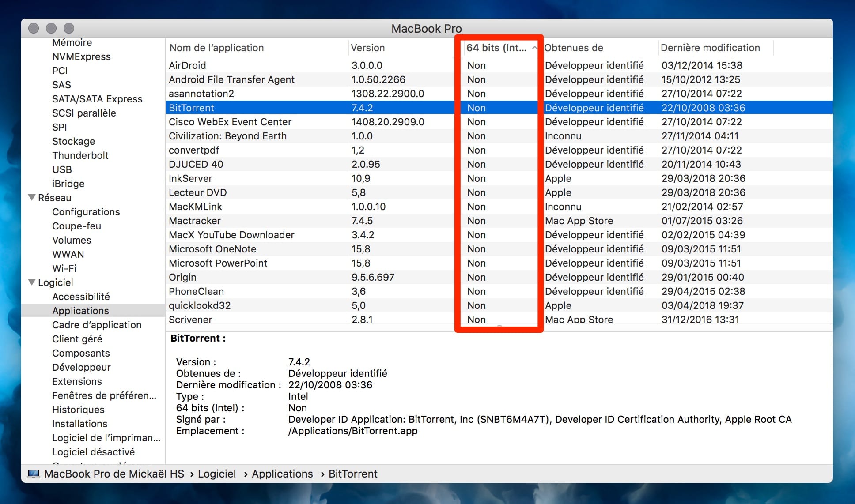Select SATA/SATA Express in the sidebar

coord(97,99)
